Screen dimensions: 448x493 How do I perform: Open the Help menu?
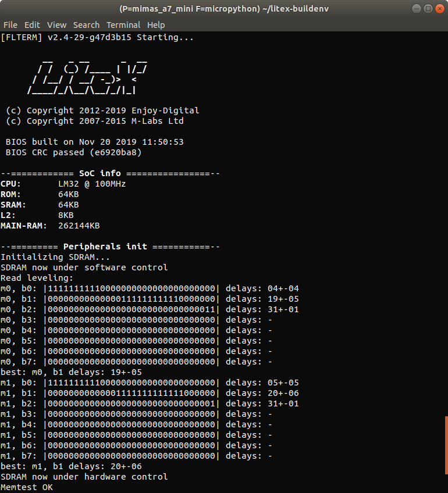(156, 25)
